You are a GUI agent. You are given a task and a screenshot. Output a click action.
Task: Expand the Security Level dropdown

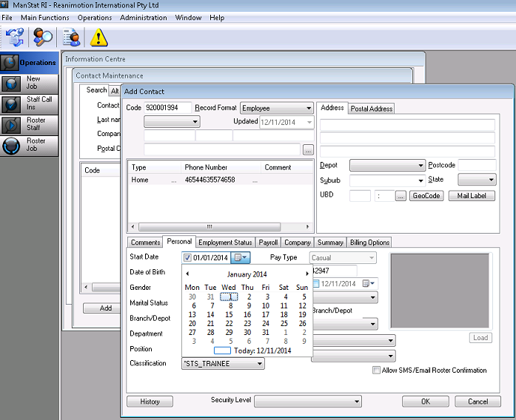click(x=356, y=401)
